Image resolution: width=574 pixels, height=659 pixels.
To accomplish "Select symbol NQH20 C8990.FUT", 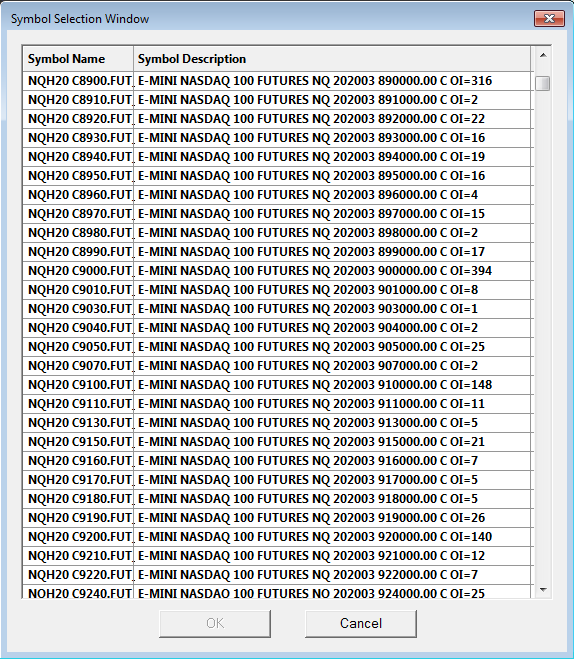I will [78, 252].
